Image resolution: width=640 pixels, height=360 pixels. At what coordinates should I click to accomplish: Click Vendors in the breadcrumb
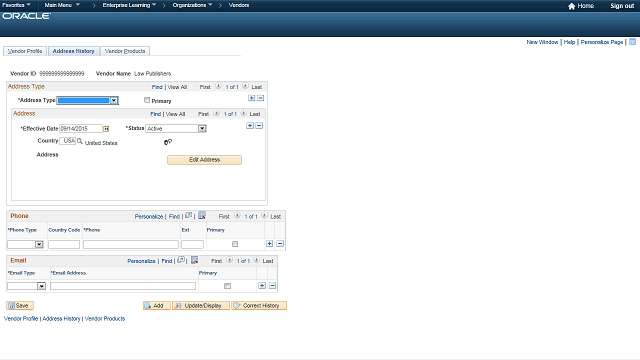point(239,5)
